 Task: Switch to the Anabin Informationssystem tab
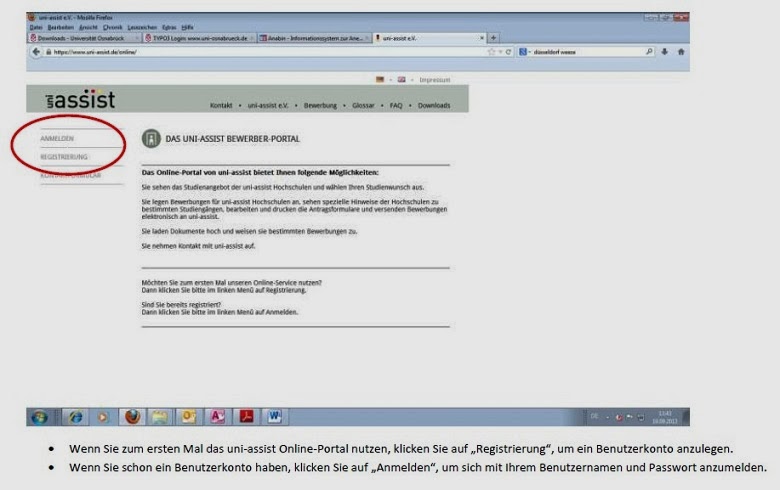314,38
